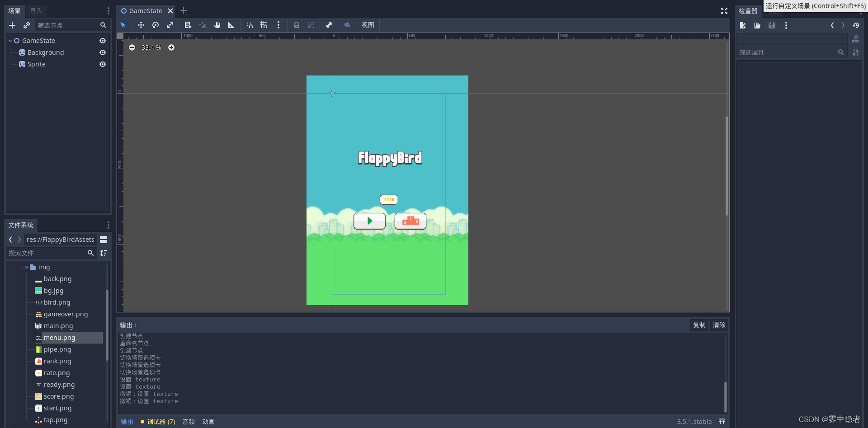Screen dimensions: 868x428
Task: Toggle grid snapping icon
Action: click(264, 25)
